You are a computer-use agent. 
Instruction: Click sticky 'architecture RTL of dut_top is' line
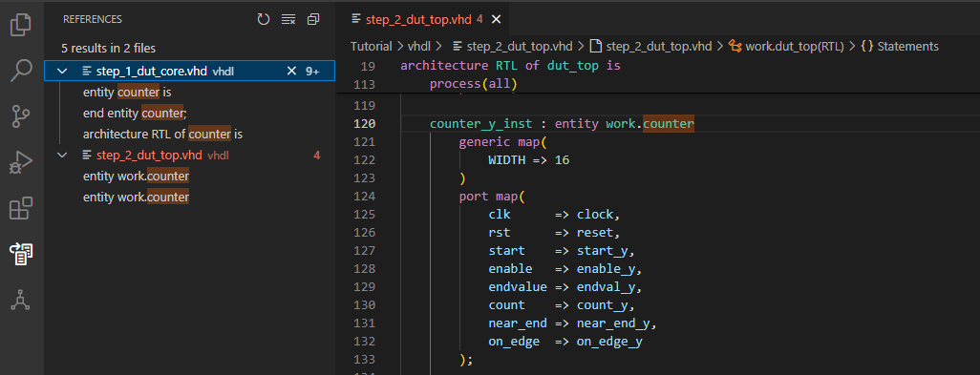(510, 66)
